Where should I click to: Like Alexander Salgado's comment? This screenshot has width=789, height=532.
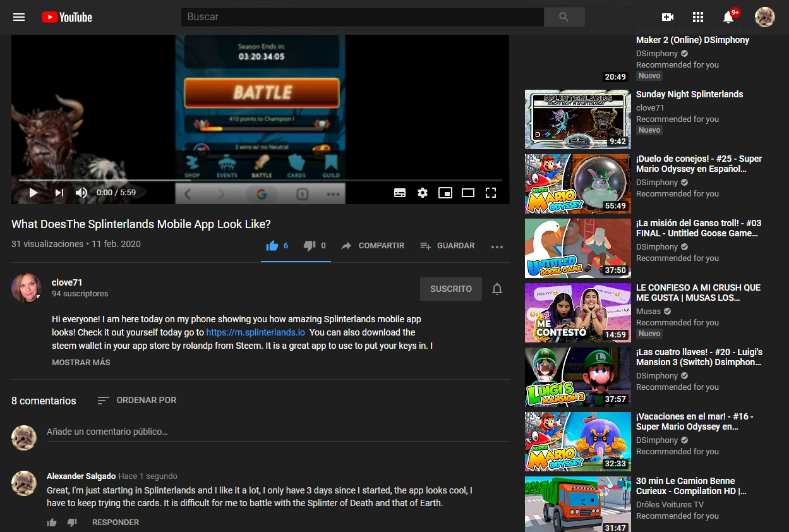point(52,523)
